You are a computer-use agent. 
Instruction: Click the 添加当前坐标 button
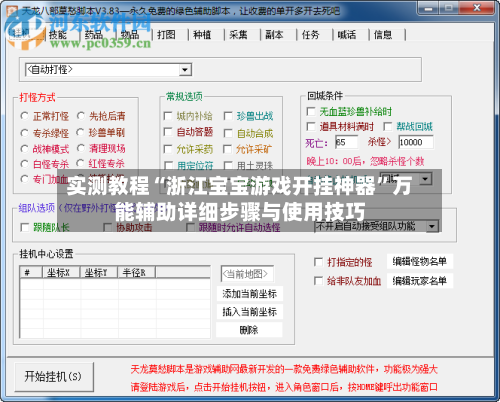point(249,294)
